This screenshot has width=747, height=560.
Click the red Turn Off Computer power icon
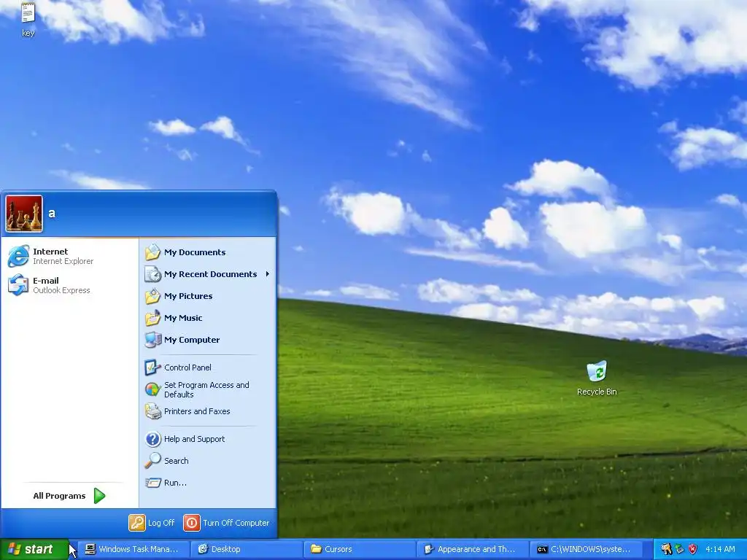click(x=192, y=523)
